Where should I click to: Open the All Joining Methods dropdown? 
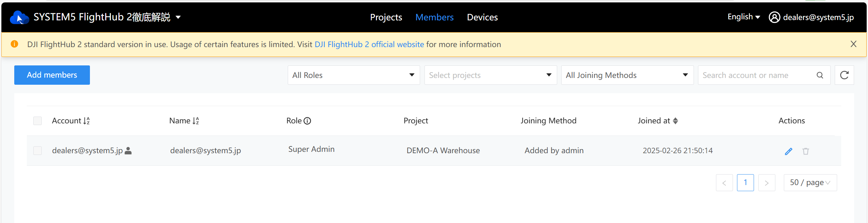[627, 75]
